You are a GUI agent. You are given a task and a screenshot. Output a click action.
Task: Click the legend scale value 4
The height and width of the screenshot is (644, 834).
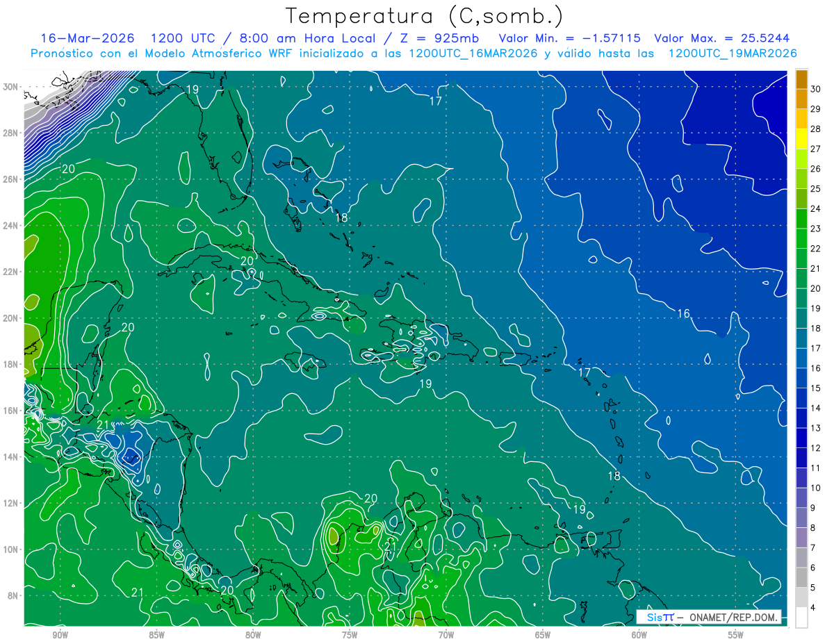[x=813, y=608]
